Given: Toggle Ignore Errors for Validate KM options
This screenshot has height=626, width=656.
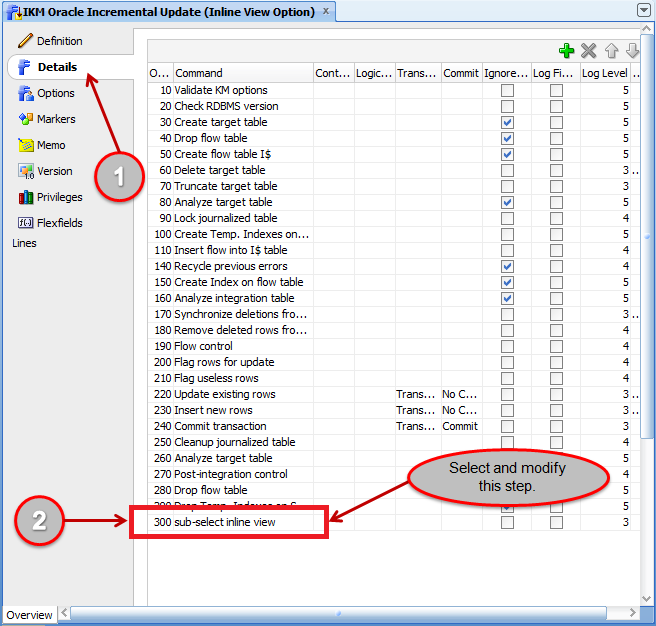Looking at the screenshot, I should [507, 90].
